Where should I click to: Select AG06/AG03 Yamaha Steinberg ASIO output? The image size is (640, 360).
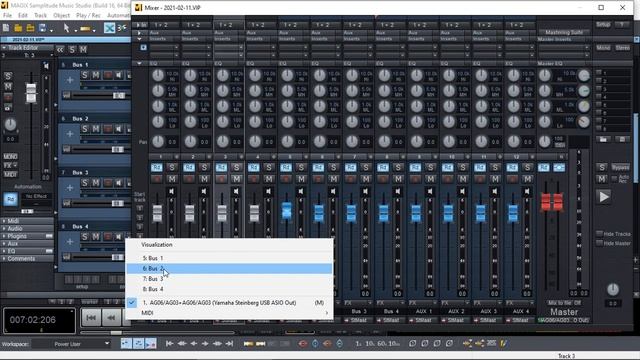[x=229, y=302]
